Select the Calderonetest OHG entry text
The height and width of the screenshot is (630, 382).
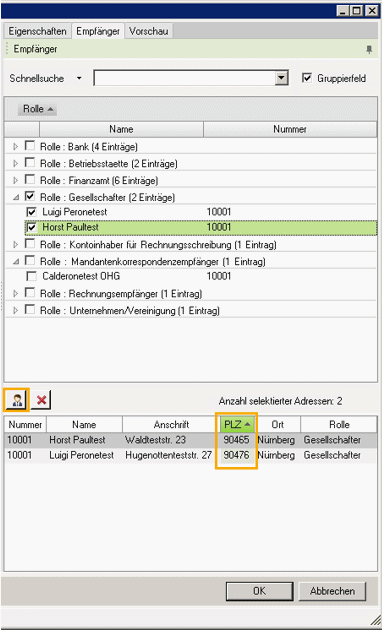[x=81, y=276]
